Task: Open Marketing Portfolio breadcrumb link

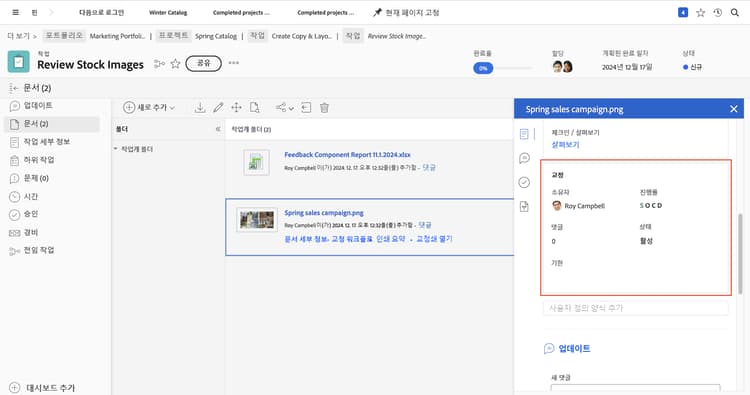Action: [x=117, y=36]
